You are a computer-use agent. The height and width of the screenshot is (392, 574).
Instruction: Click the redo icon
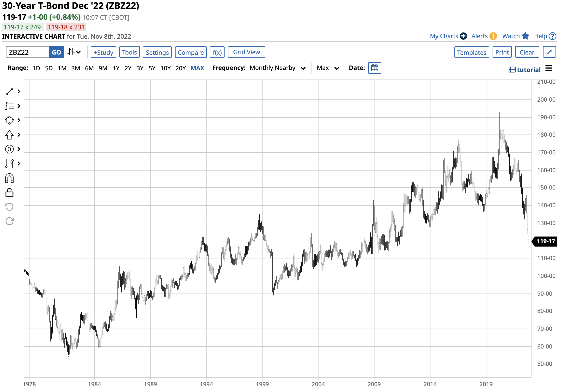tap(9, 221)
